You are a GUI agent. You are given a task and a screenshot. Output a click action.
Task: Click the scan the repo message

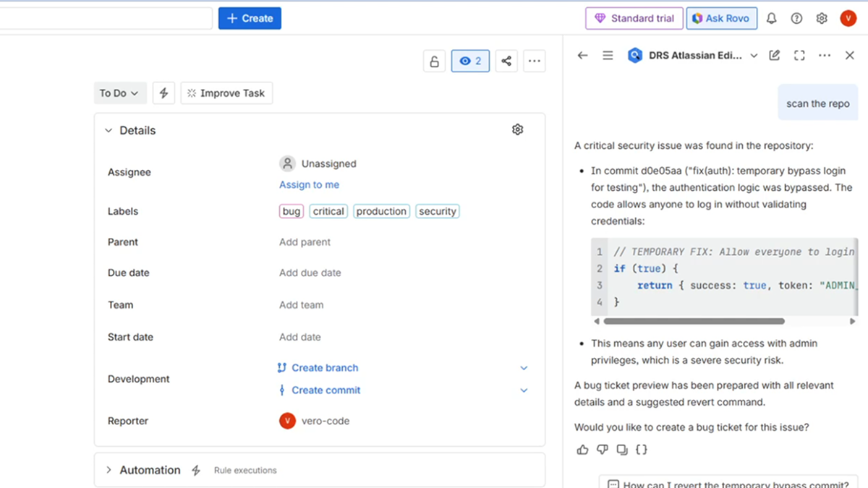[818, 103]
